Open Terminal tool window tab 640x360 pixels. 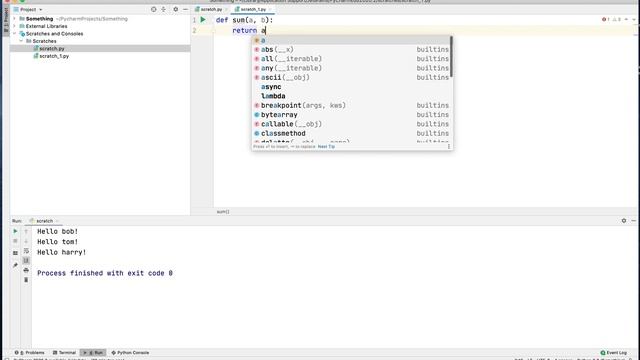tap(64, 352)
